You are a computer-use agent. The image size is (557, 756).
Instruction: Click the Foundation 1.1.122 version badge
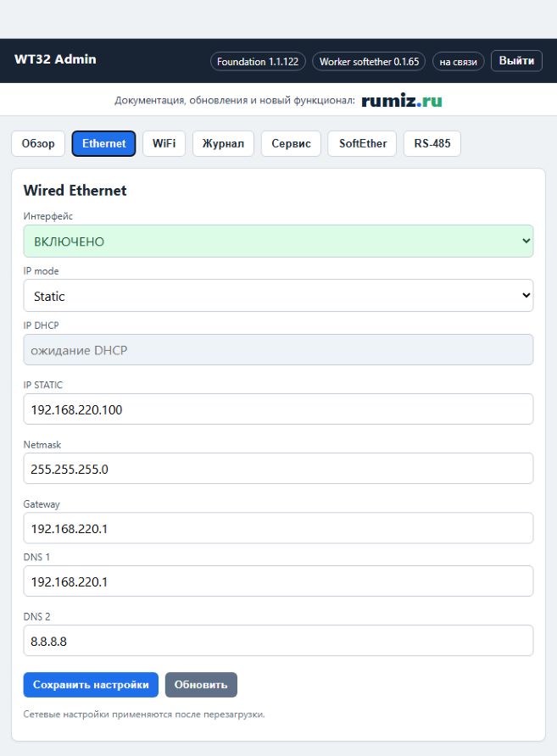coord(258,62)
